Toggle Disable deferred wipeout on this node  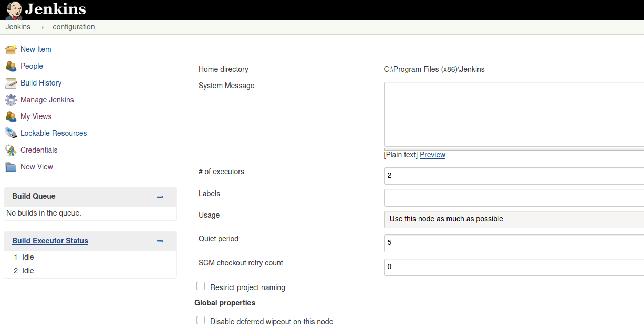[201, 321]
